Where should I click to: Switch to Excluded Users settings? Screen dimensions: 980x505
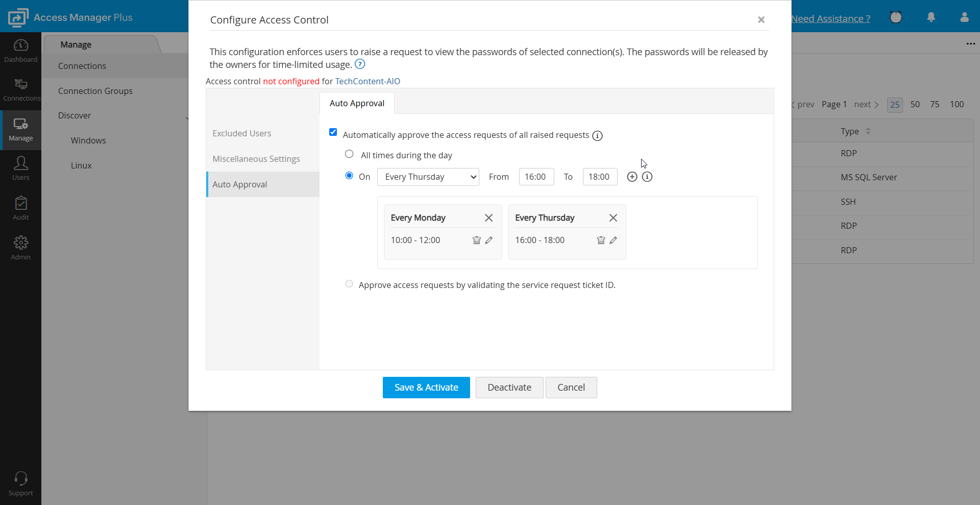tap(242, 133)
